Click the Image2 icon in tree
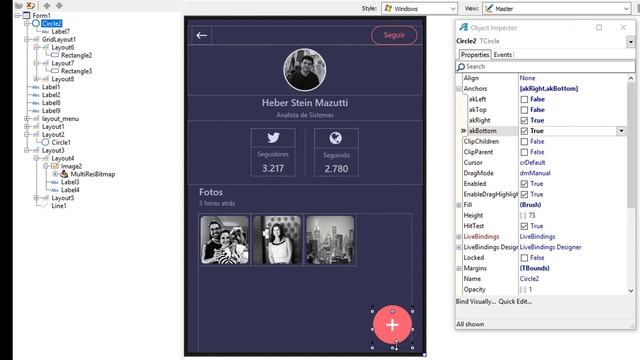640x360 pixels. (55, 166)
